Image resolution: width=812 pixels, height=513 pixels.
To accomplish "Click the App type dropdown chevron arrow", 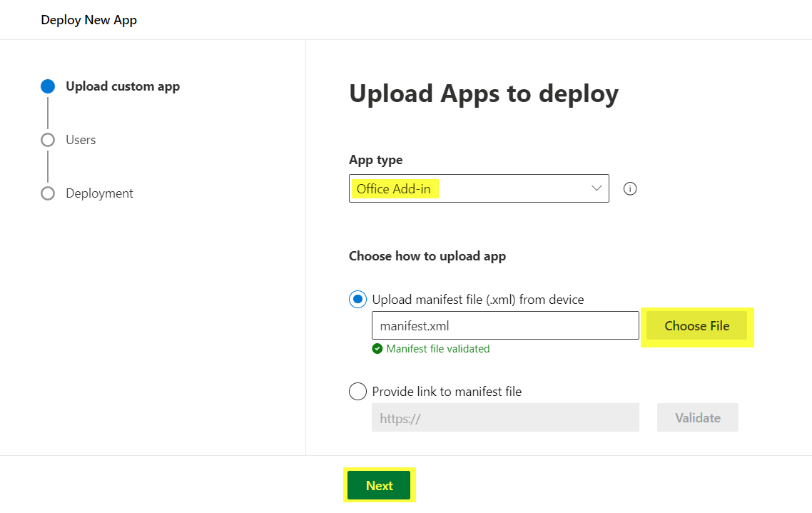I will pyautogui.click(x=597, y=188).
